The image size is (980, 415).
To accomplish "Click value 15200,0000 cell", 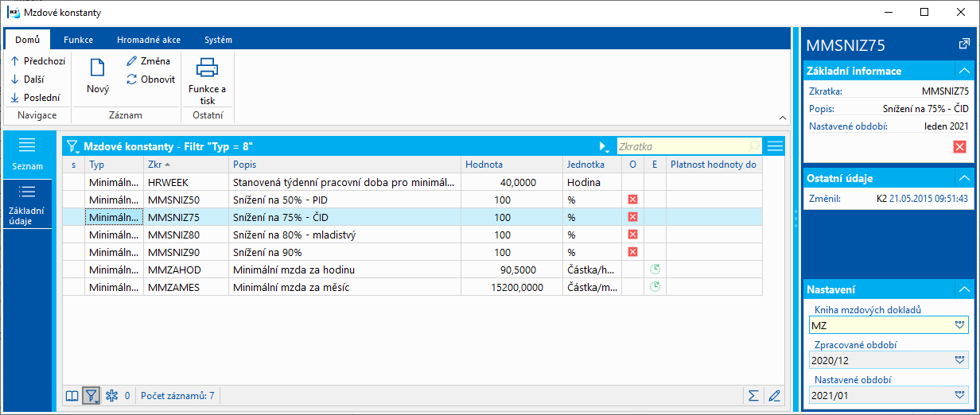I will pyautogui.click(x=511, y=287).
